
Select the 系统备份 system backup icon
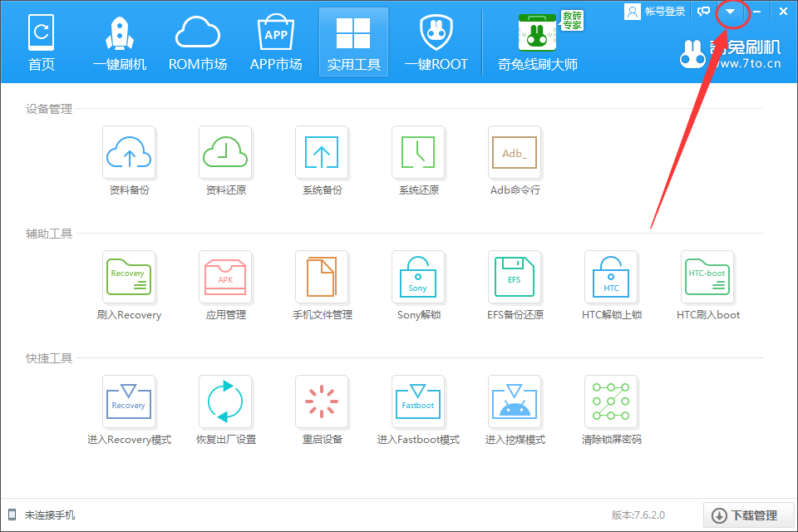[x=322, y=152]
